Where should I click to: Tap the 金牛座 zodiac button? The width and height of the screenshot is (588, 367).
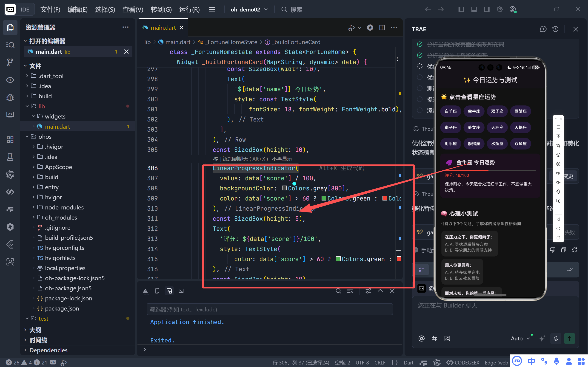point(474,111)
